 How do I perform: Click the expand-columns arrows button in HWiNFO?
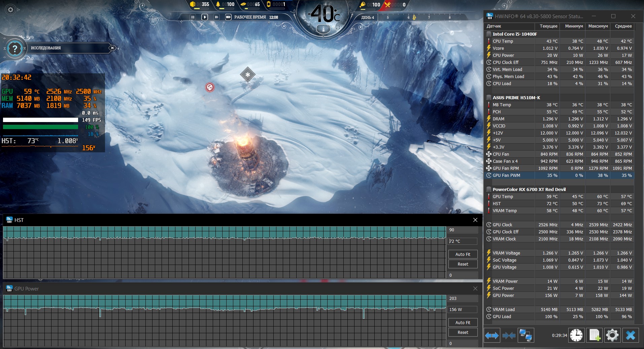tap(492, 335)
